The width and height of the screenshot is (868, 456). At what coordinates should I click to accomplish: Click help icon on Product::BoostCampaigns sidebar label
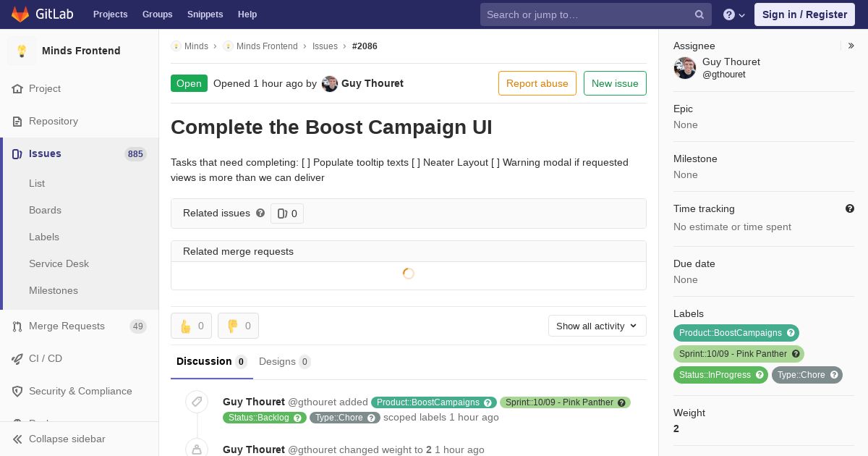tap(791, 333)
